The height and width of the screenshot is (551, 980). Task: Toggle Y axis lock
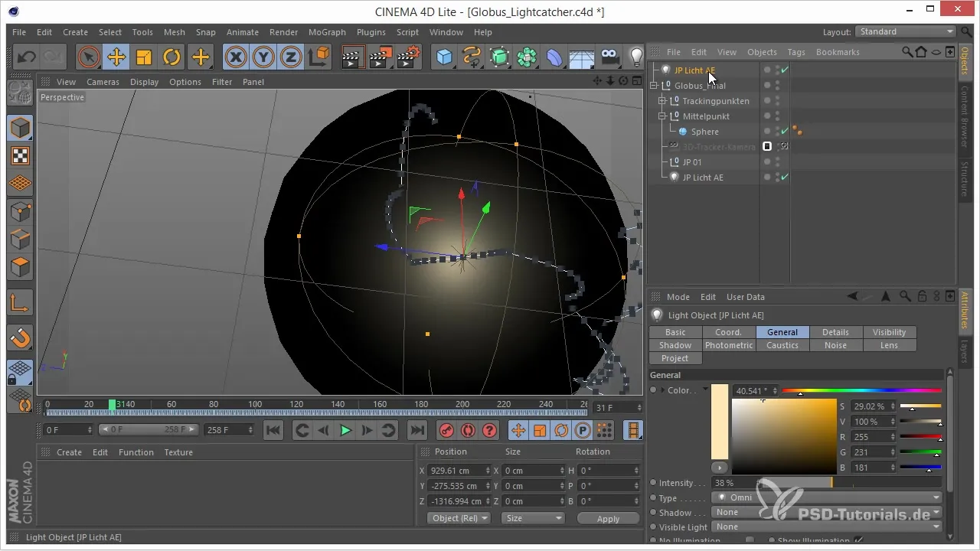coord(263,57)
